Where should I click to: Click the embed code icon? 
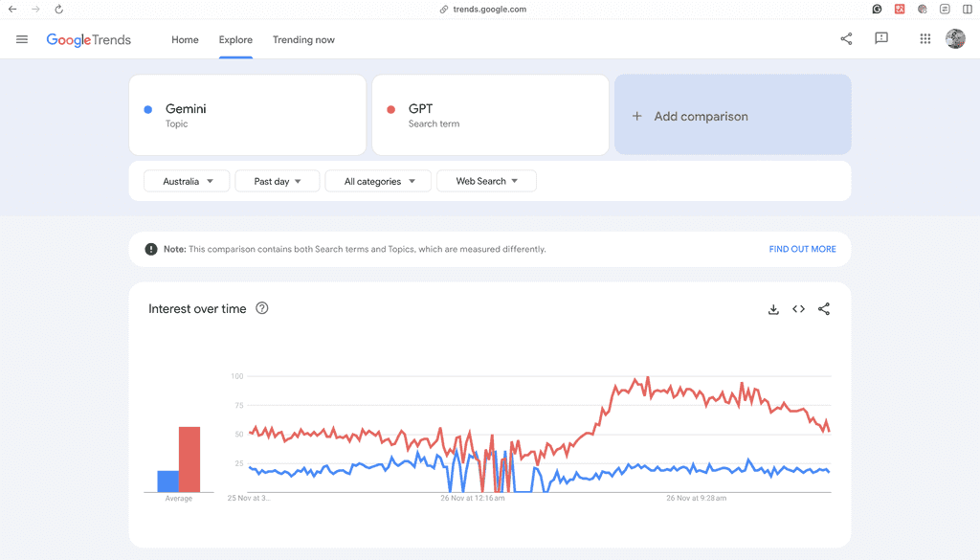coord(798,309)
